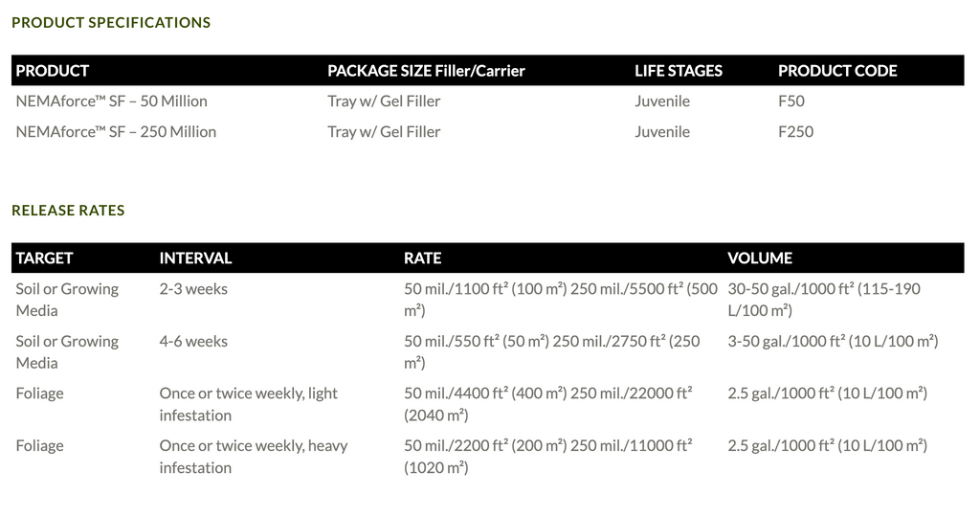Image resolution: width=980 pixels, height=517 pixels.
Task: Click the PRODUCT CODE column header
Action: pyautogui.click(x=837, y=71)
